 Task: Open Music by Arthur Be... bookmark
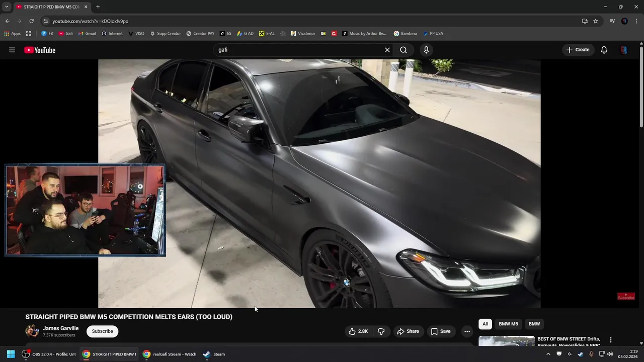coord(364,34)
